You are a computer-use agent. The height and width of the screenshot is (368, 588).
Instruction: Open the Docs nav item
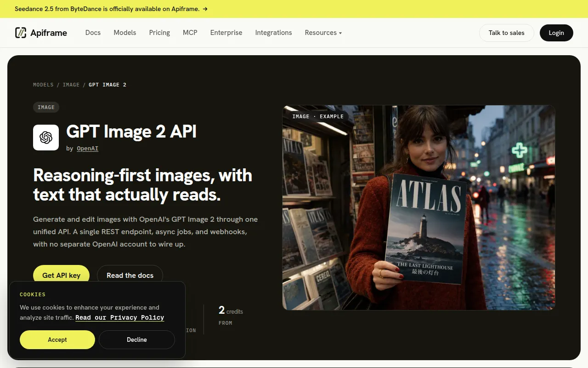point(93,33)
